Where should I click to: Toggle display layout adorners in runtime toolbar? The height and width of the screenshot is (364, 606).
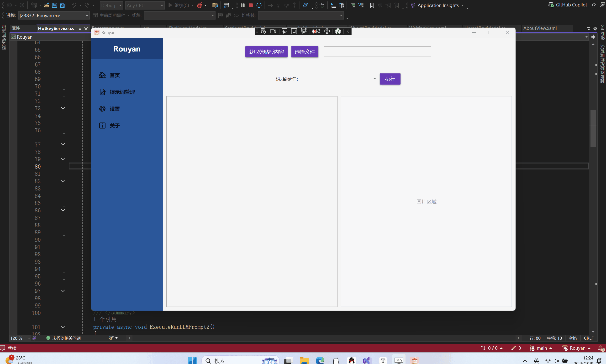tap(294, 31)
